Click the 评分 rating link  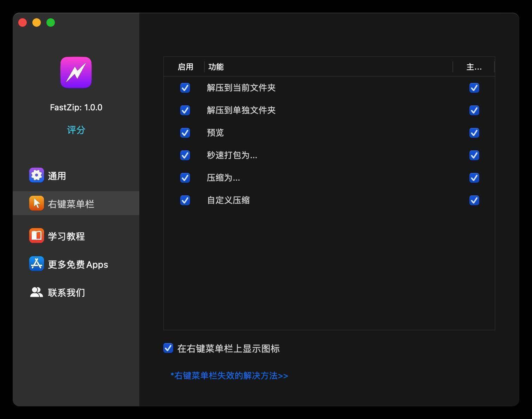coord(76,130)
